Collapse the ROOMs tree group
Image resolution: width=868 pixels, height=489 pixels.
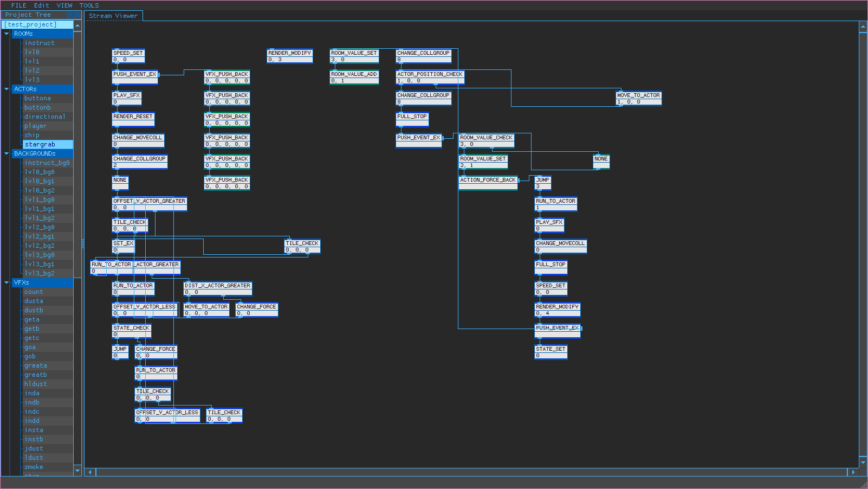pos(7,34)
